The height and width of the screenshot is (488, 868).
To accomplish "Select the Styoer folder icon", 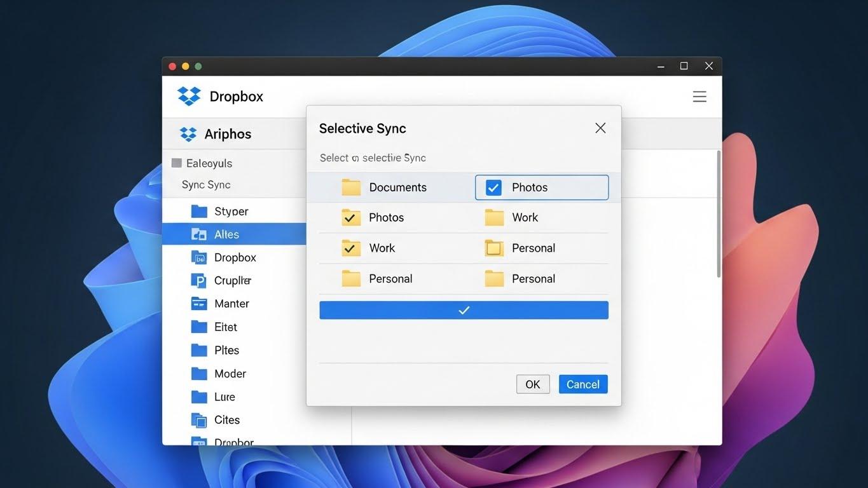I will (199, 210).
